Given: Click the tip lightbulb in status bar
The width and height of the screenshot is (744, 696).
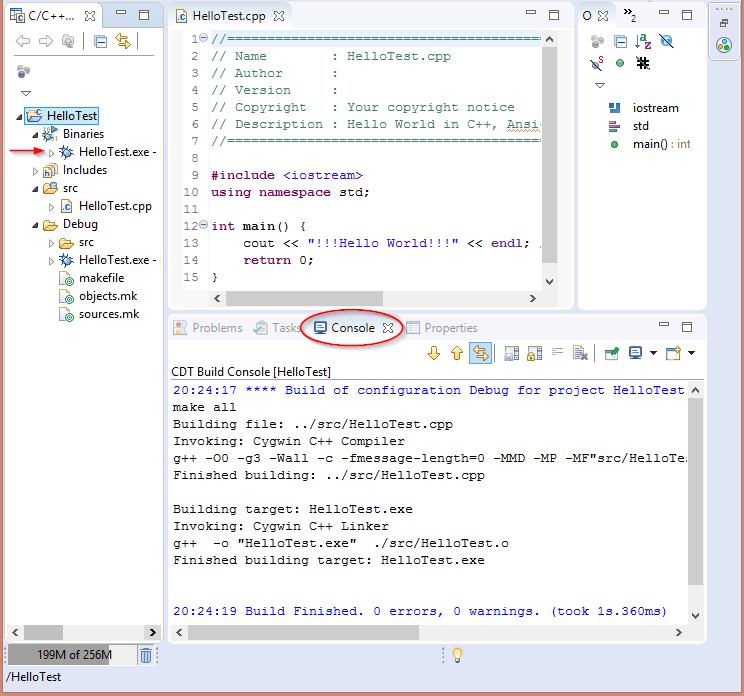Looking at the screenshot, I should (x=457, y=655).
